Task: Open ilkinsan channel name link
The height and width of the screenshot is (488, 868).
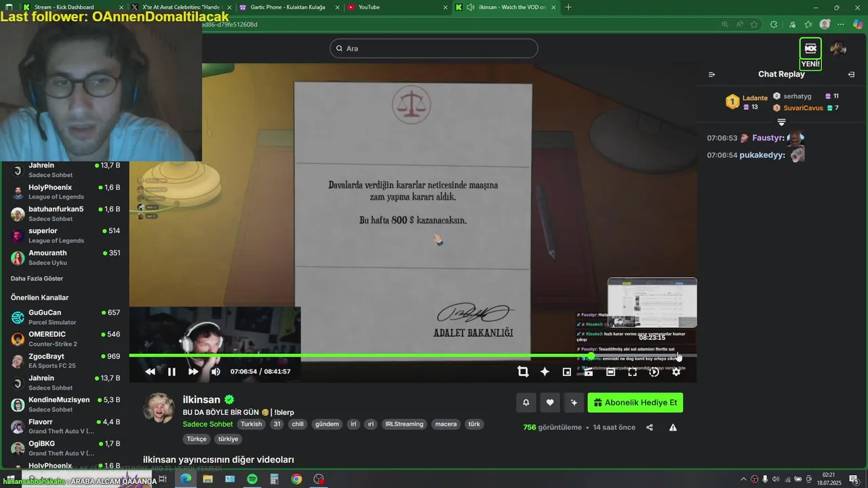Action: point(201,400)
